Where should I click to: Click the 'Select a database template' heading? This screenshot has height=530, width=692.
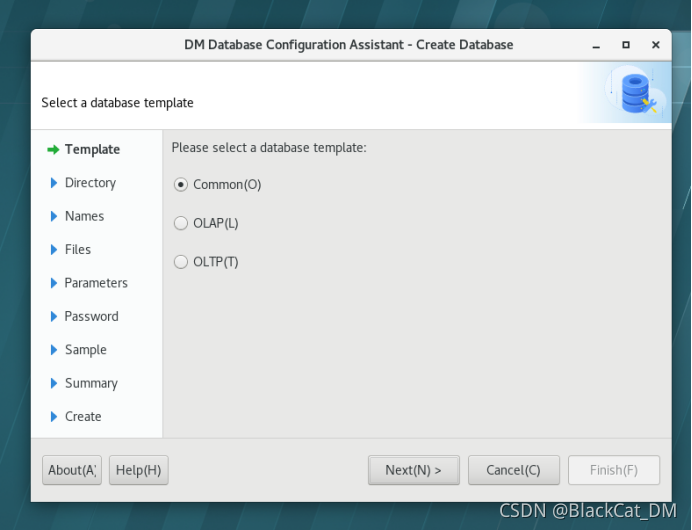tap(117, 103)
